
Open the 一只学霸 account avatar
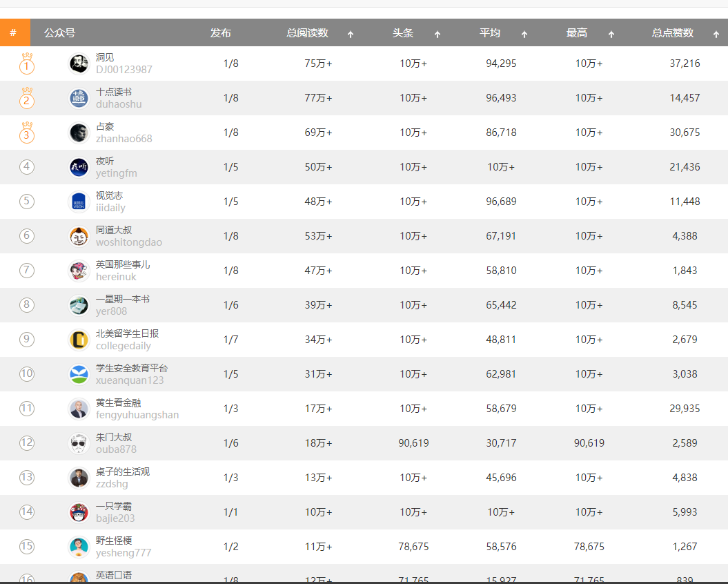[79, 512]
